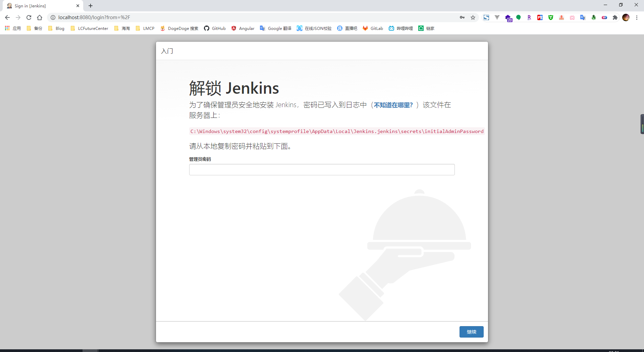644x352 pixels.
Task: Click the 管理员密码 input field
Action: 322,170
